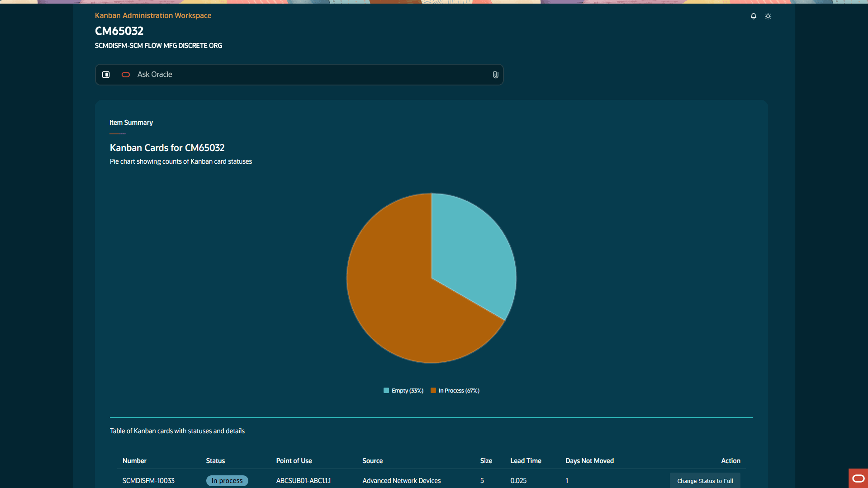Click the Change Status to Full button
Screen dimensions: 868x488
pyautogui.click(x=705, y=480)
